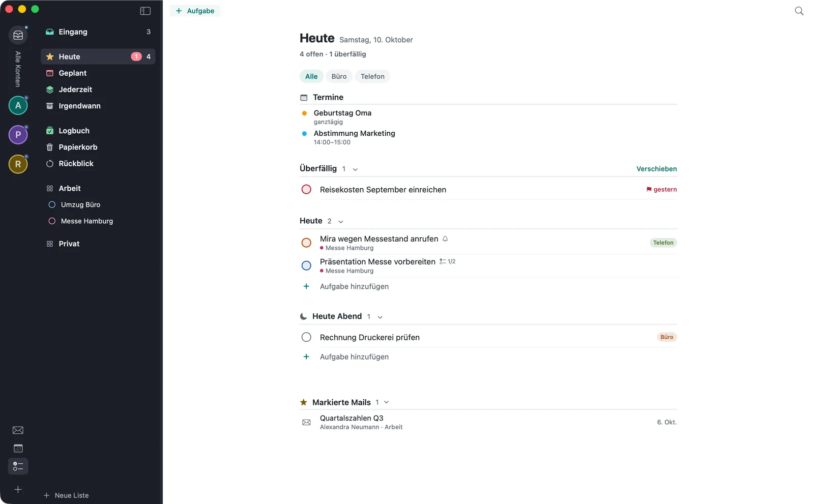This screenshot has height=504, width=814.
Task: Check off Mira wegen Messestand anrufen
Action: pos(306,243)
